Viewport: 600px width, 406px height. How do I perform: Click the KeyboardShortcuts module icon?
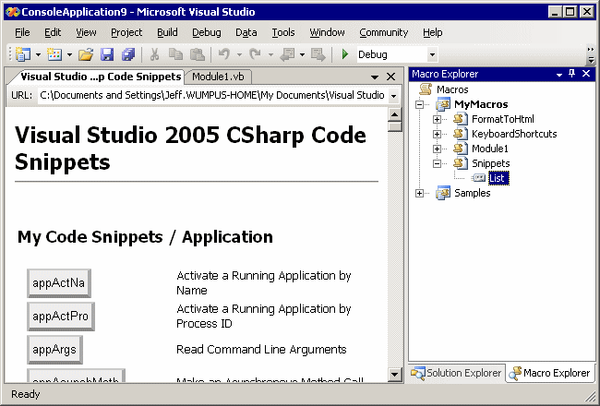coord(460,134)
